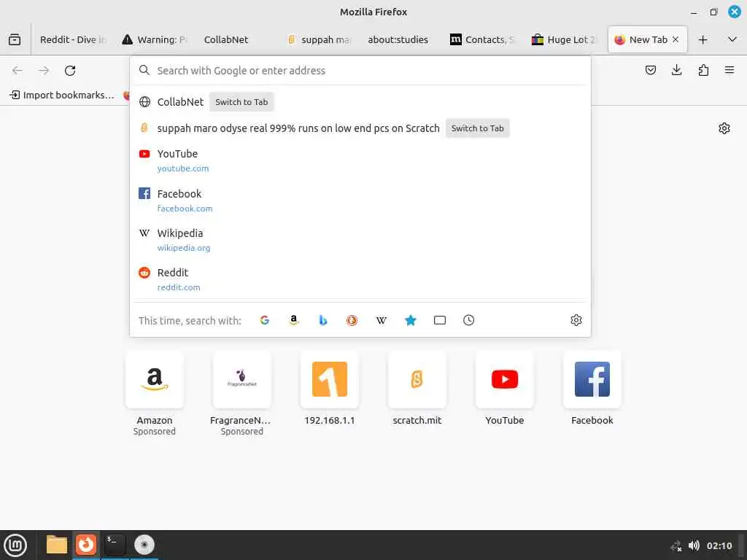
Task: Focus the Search with Google address field
Action: (360, 71)
